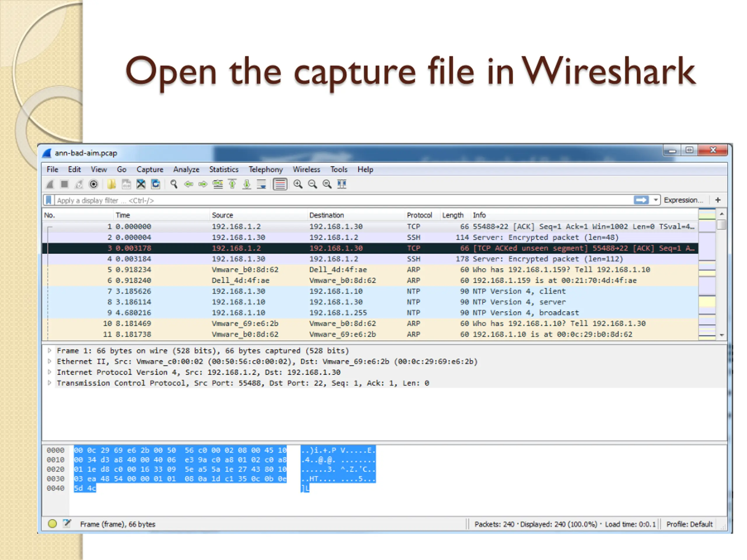Screen dimensions: 747x560
Task: Click Go to specified packet icon
Action: [x=218, y=184]
